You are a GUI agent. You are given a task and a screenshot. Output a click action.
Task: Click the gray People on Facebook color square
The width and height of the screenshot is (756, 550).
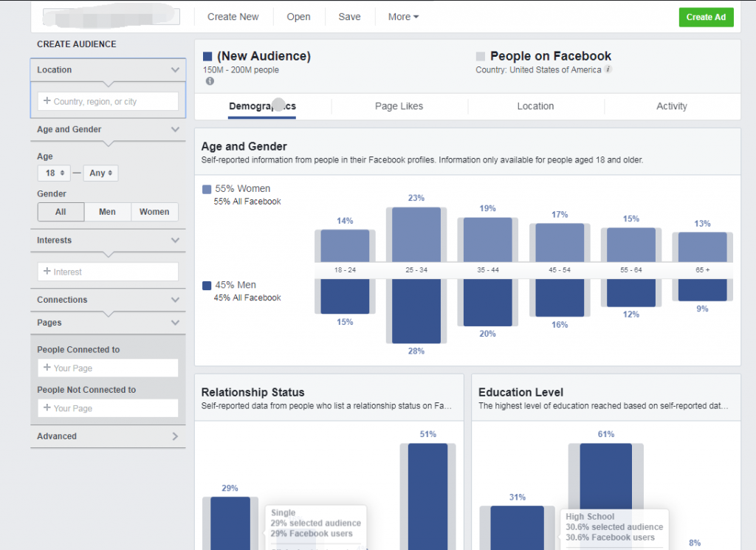pos(480,56)
